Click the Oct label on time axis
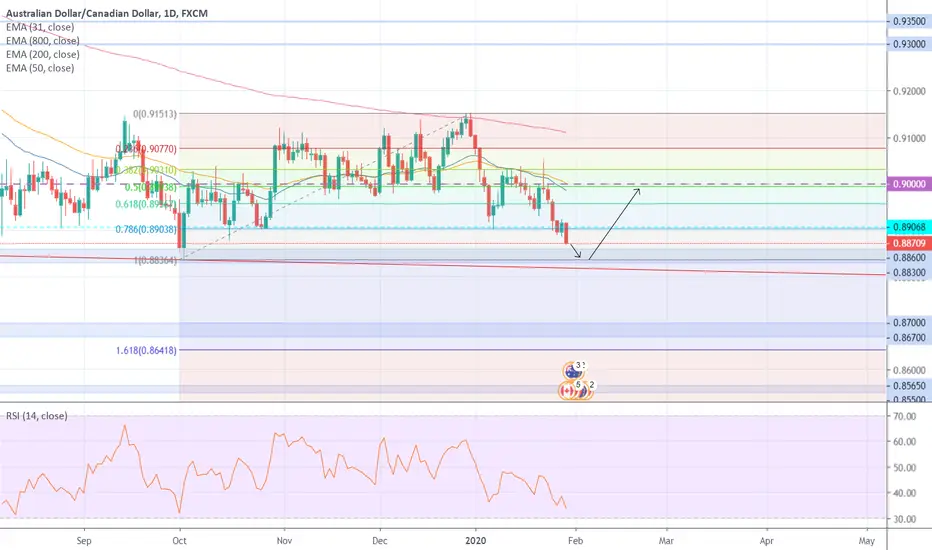 tap(179, 540)
